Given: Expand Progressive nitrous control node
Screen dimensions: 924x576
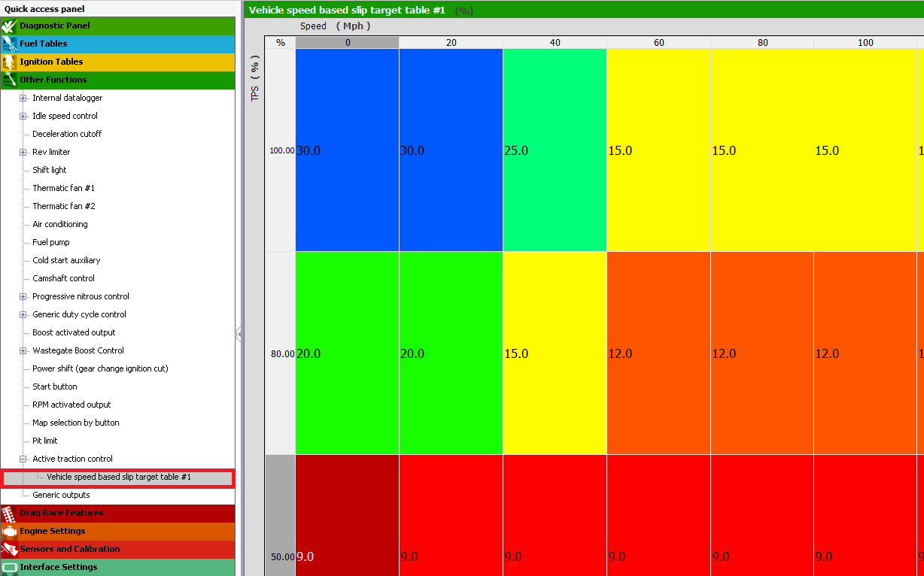Looking at the screenshot, I should 23,296.
